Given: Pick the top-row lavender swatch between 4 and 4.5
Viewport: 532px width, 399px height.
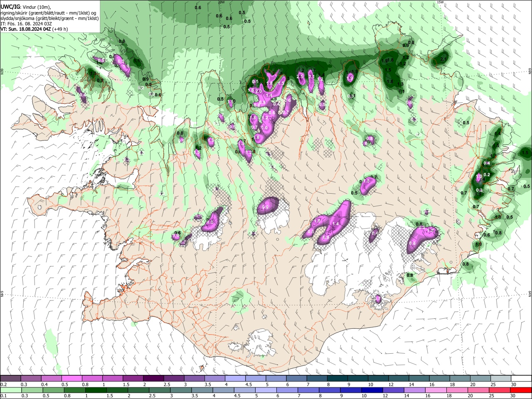Looking at the screenshot, I should click(x=235, y=378).
